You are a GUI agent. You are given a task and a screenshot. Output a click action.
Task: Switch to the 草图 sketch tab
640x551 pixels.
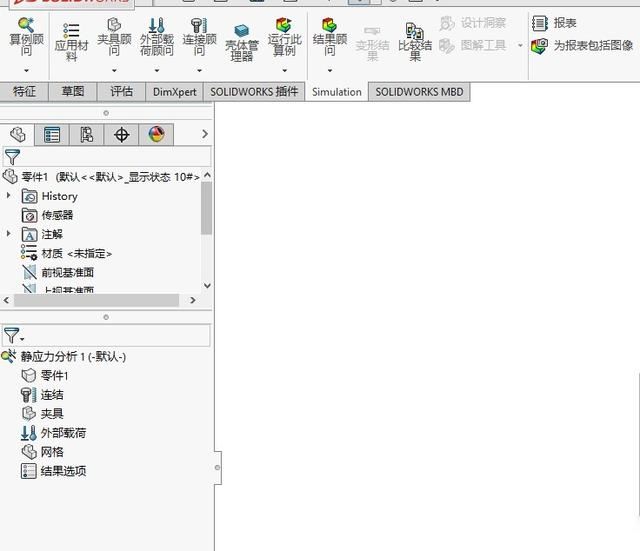[73, 92]
